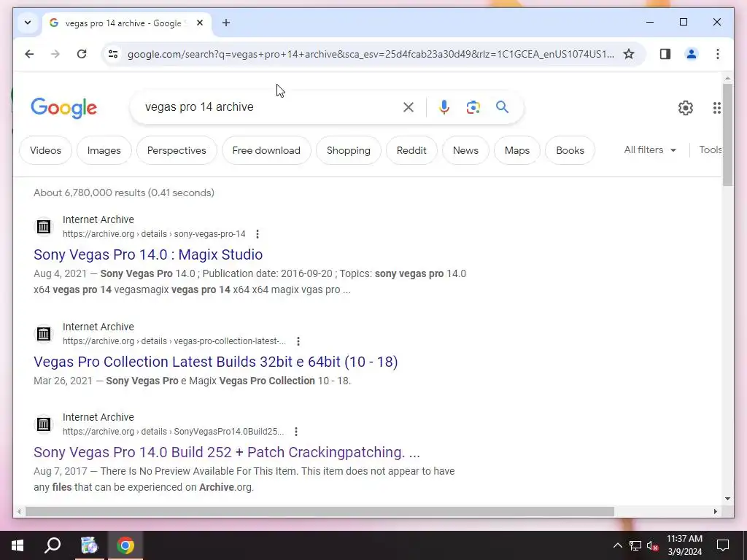The height and width of the screenshot is (560, 747).
Task: Click the scroll down arrow of page
Action: tap(727, 499)
